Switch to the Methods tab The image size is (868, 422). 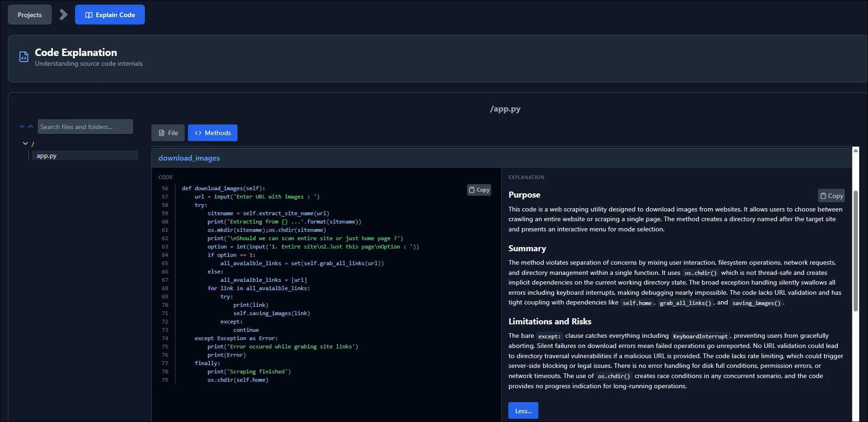coord(212,133)
